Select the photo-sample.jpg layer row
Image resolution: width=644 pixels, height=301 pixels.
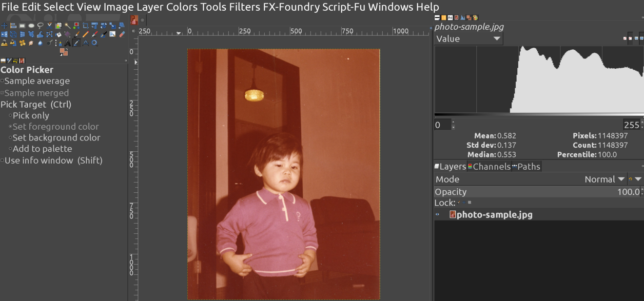pyautogui.click(x=539, y=214)
